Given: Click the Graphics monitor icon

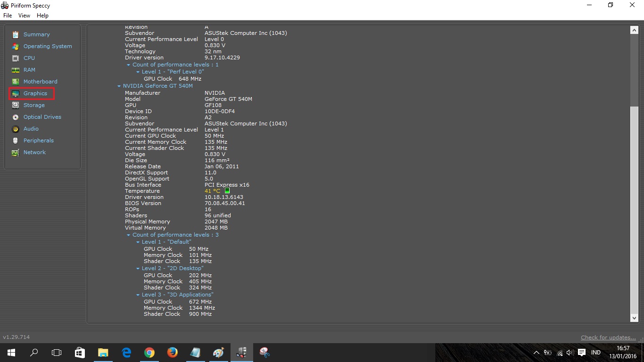Looking at the screenshot, I should (x=16, y=93).
